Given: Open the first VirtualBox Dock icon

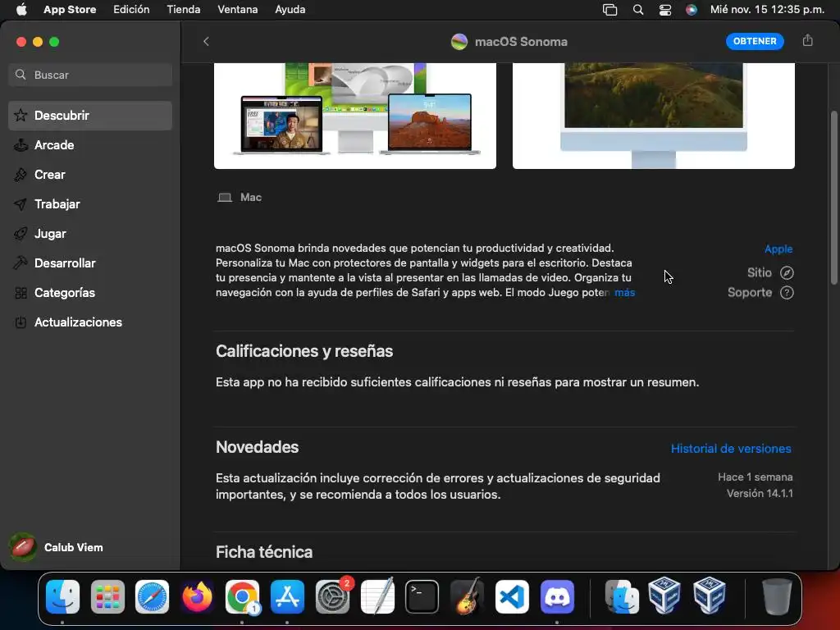Looking at the screenshot, I should 664,596.
